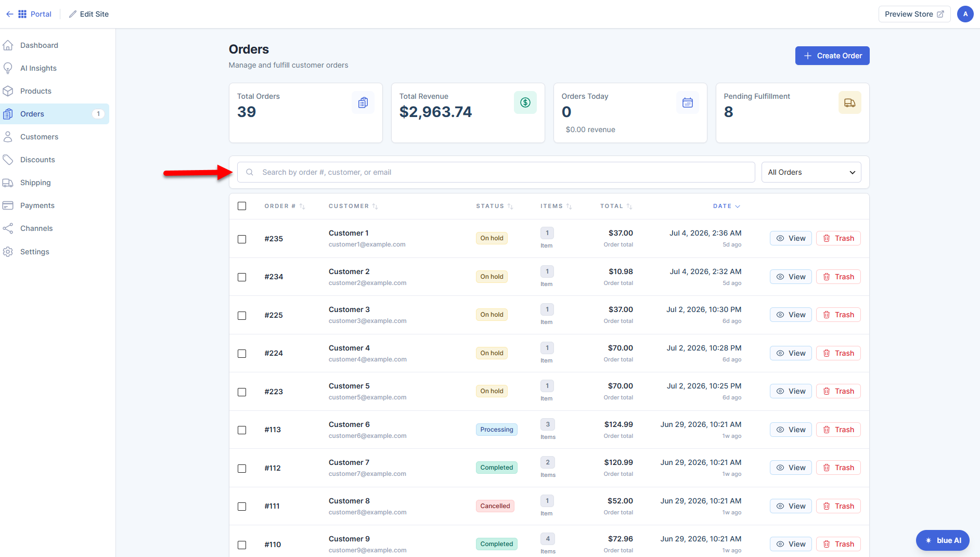Screen dimensions: 980x557
Task: Open Payments sidebar entry
Action: point(55,205)
